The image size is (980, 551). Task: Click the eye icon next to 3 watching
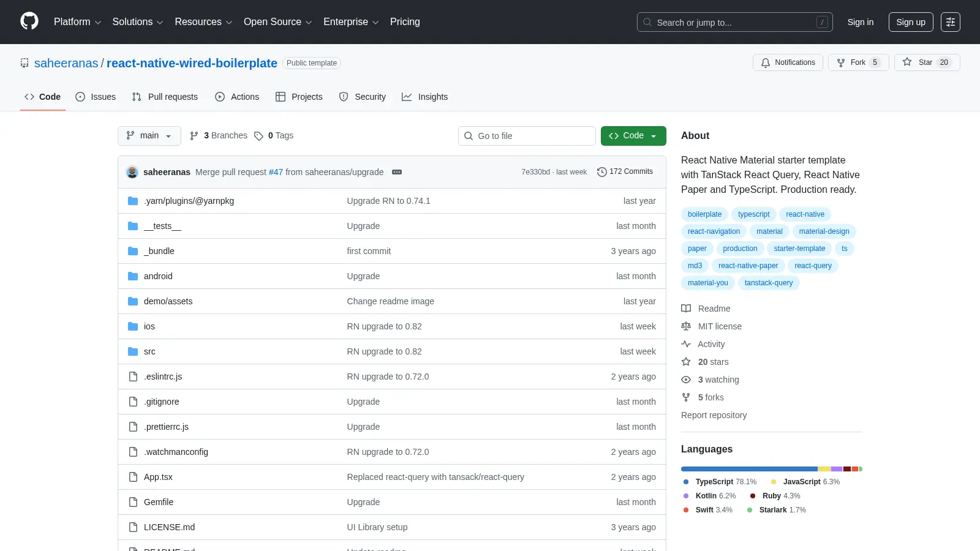pyautogui.click(x=686, y=380)
